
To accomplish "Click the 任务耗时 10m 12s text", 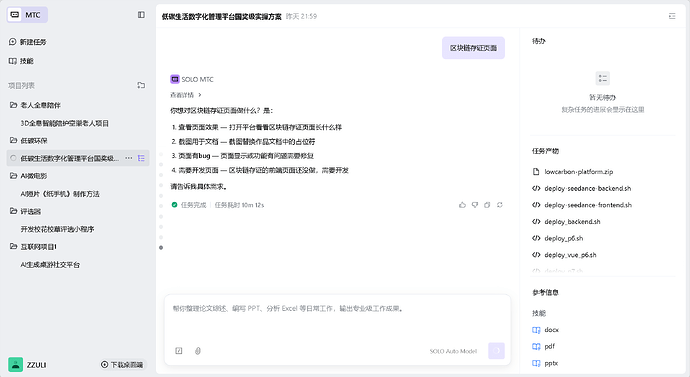I will (x=239, y=205).
